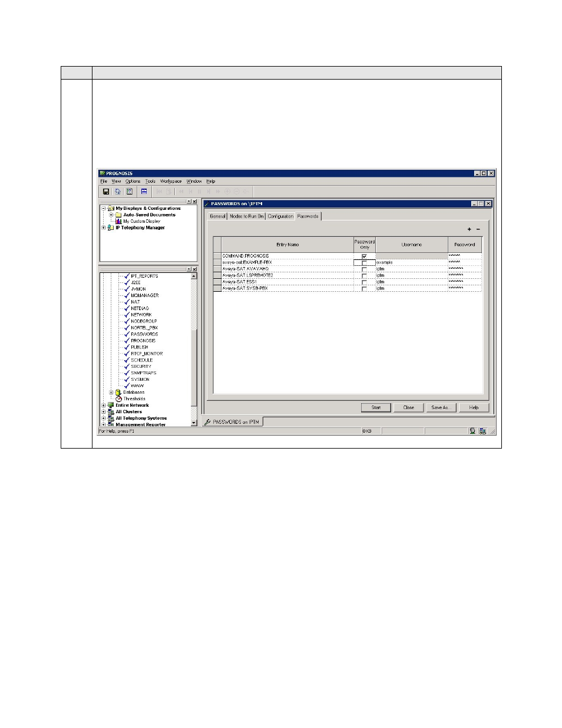Select the NORTEL_PBX tree item
Viewport: 562px width, 728px height.
coord(144,327)
